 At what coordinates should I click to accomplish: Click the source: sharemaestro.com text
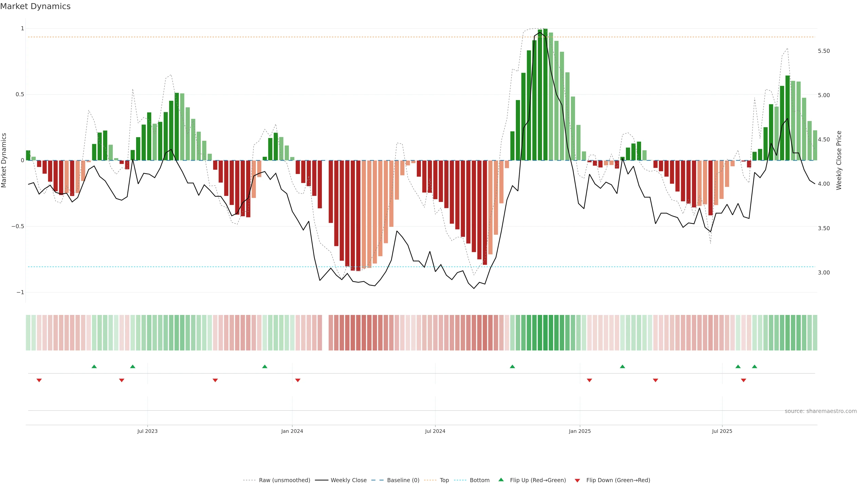[821, 411]
